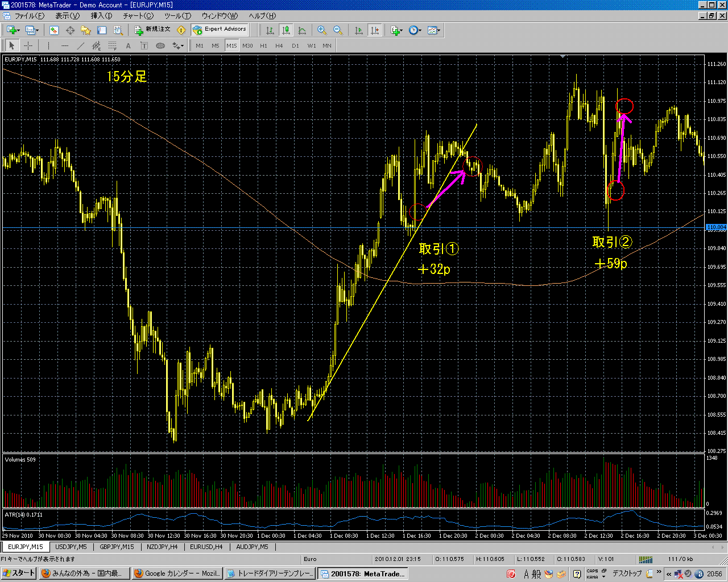Click the Zoom Out magnifier icon
The height and width of the screenshot is (582, 728).
338,30
